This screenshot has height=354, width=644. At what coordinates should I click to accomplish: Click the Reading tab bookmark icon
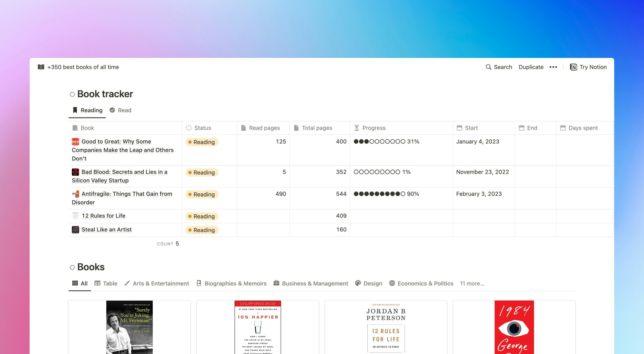coord(75,110)
